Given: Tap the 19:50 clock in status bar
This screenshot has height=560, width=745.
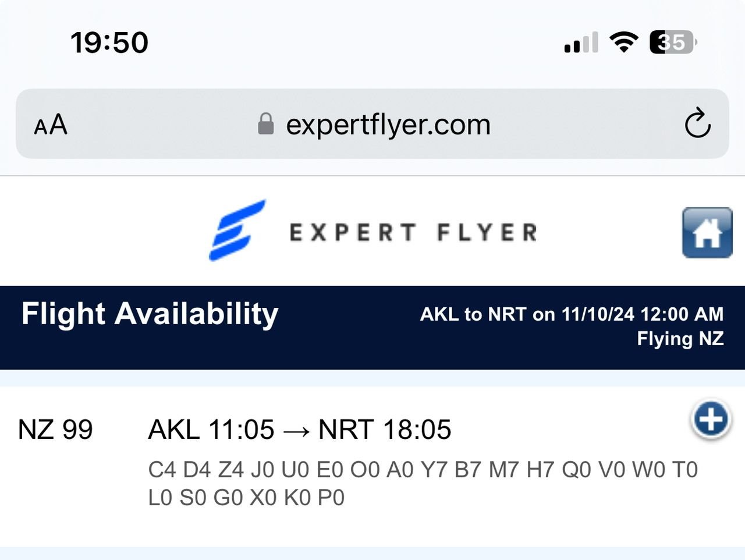Looking at the screenshot, I should pyautogui.click(x=109, y=42).
